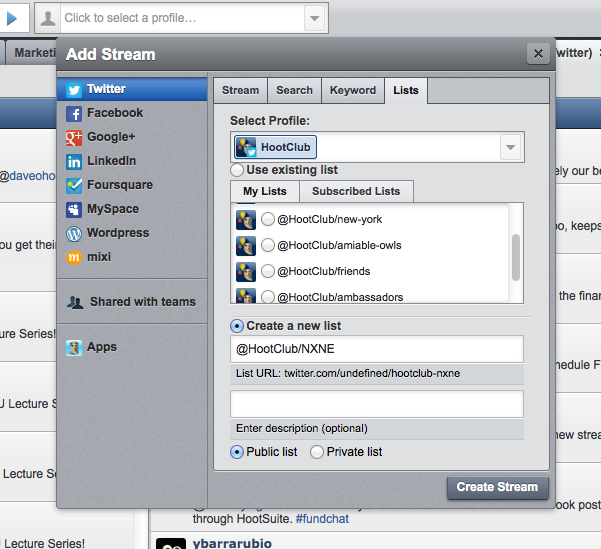Click the Facebook network icon
This screenshot has width=601, height=549.
click(x=74, y=114)
